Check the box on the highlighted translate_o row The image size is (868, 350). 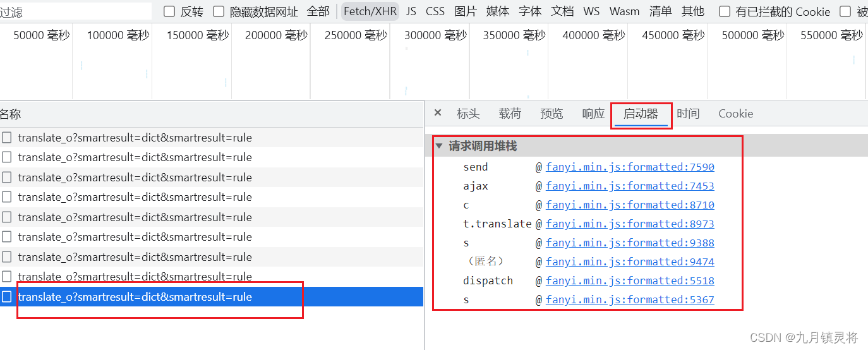(6, 297)
